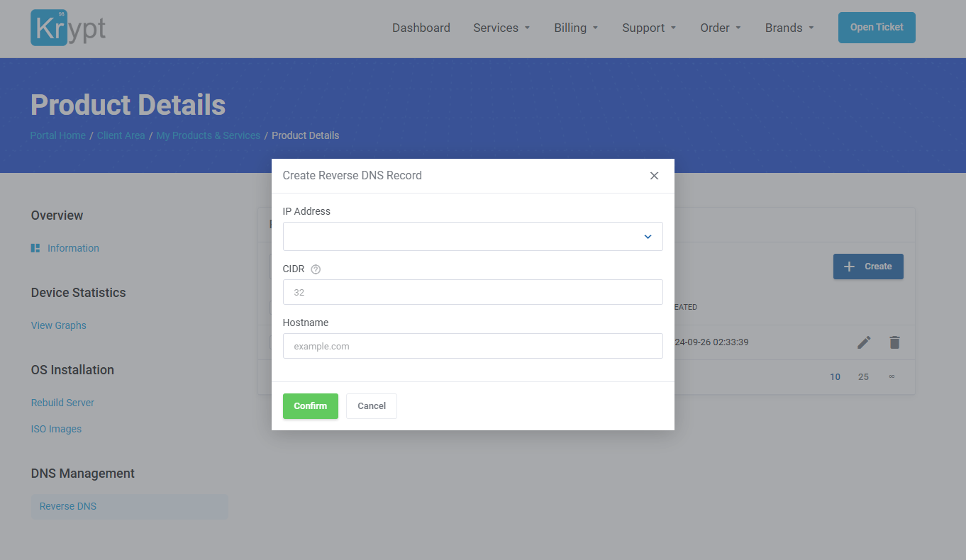
Task: Click the pencil edit icon in the record row
Action: click(863, 342)
